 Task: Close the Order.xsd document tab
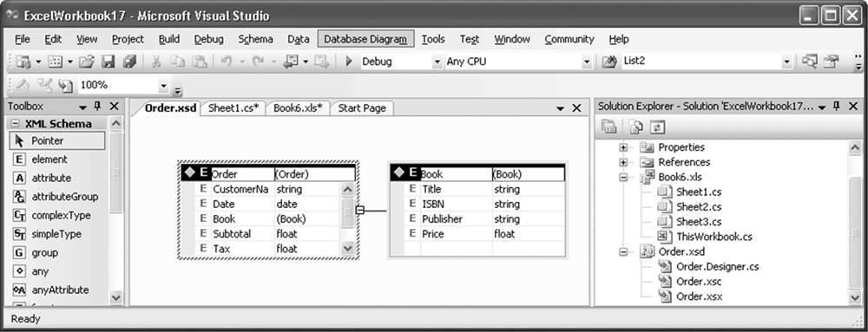point(577,108)
